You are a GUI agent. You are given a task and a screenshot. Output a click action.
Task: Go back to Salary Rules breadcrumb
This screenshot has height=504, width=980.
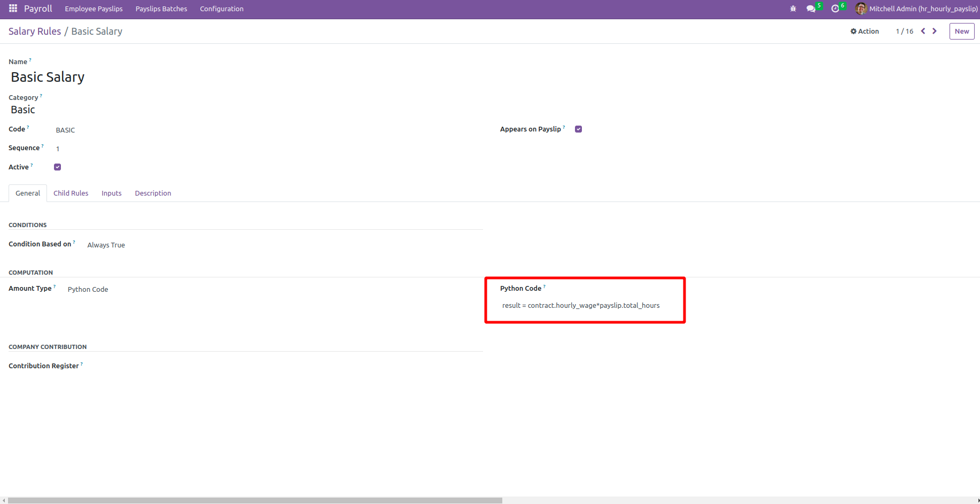[35, 31]
